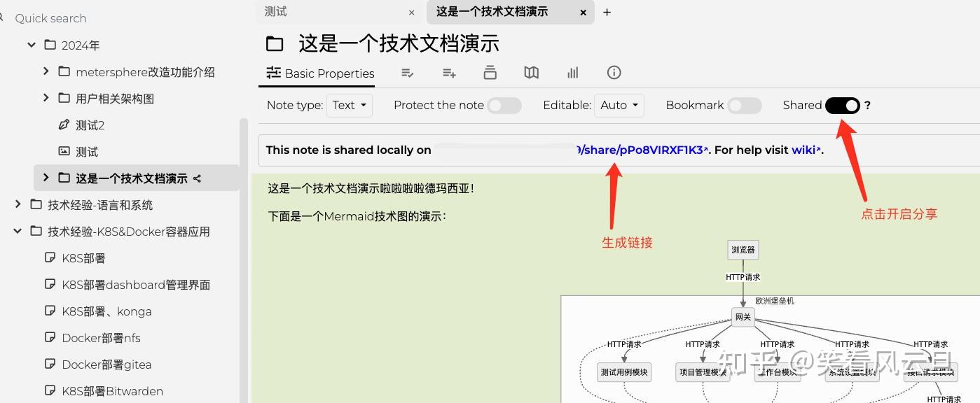
Task: Open the Owned Attributes ribbon icon
Action: (408, 72)
